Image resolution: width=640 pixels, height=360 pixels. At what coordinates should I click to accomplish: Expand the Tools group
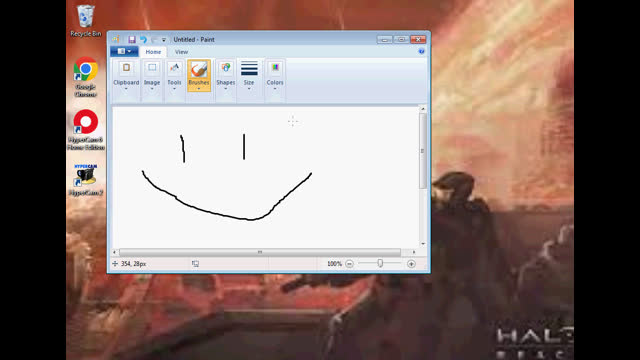[174, 80]
